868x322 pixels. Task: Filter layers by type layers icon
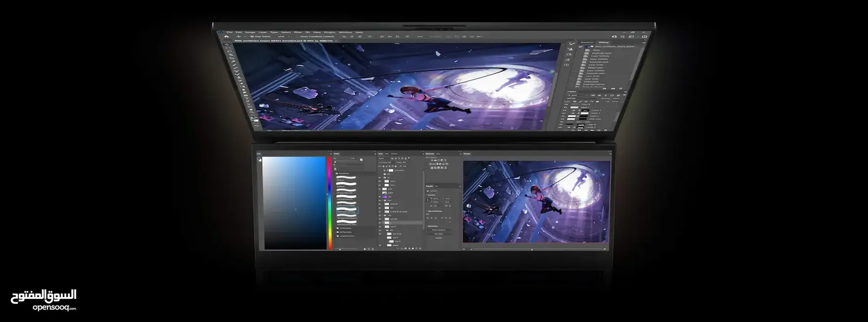pyautogui.click(x=399, y=158)
